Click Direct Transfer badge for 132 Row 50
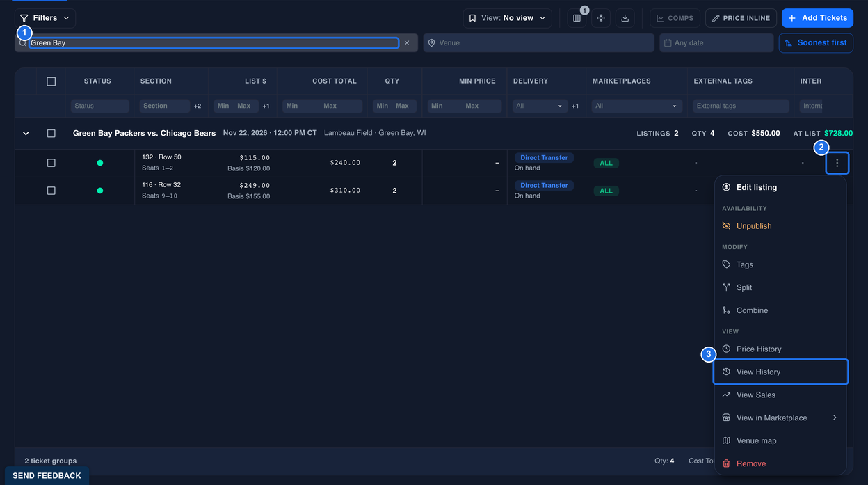Screen dimensions: 868x485 point(544,158)
